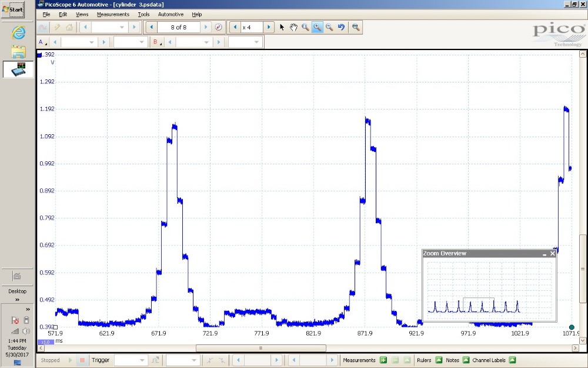This screenshot has height=368, width=588.
Task: Open the Automotive menu
Action: click(x=171, y=14)
